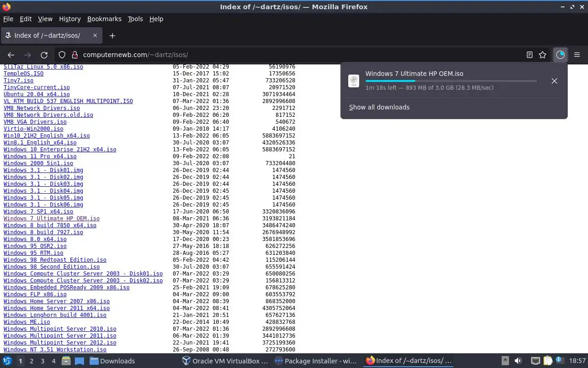
Task: Open the network tray icon
Action: click(x=536, y=361)
